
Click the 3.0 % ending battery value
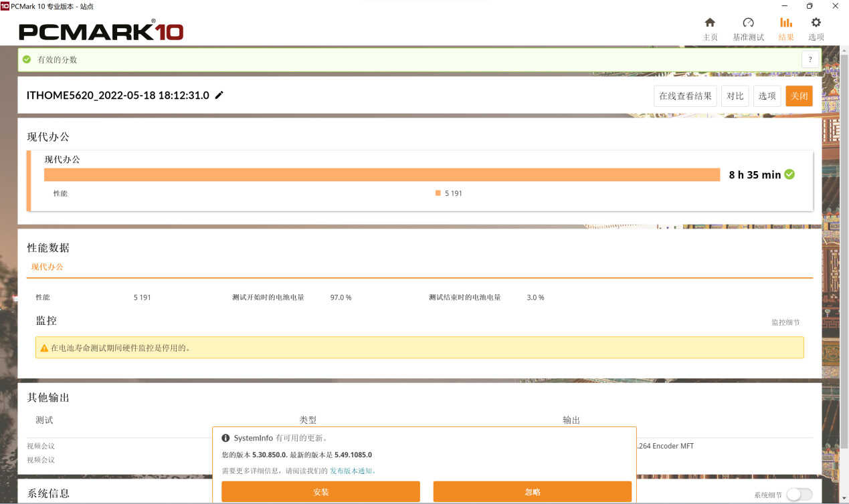click(535, 297)
